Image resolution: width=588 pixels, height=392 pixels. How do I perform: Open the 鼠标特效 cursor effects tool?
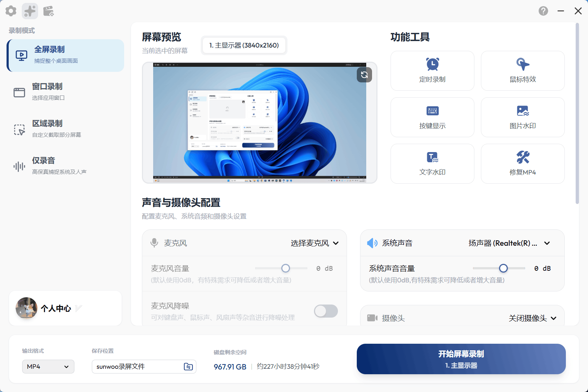[523, 71]
